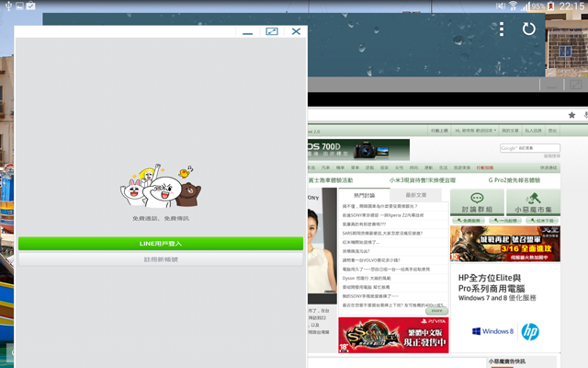Click the G Pro2搶先報名體驗 headline link
588x368 pixels.
[x=514, y=180]
